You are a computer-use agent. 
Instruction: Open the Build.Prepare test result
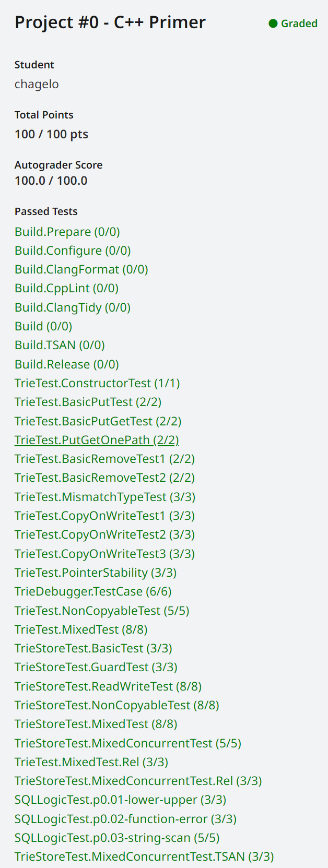(x=67, y=232)
